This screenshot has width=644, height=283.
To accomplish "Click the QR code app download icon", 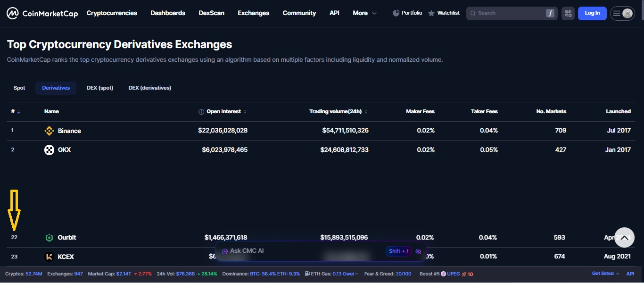I will pyautogui.click(x=568, y=13).
